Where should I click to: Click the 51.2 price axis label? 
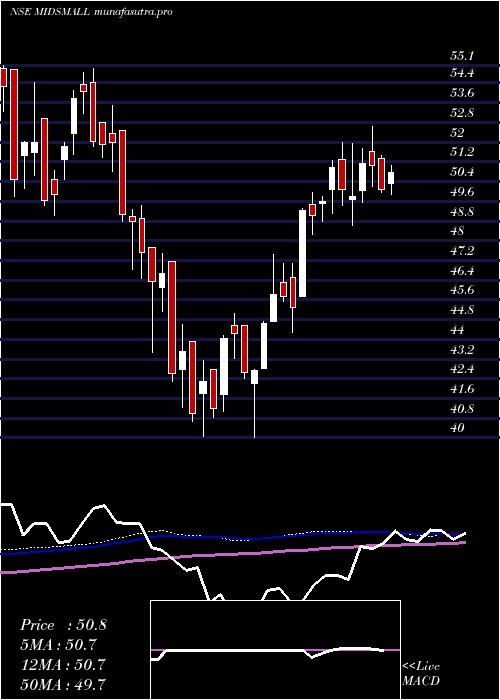(462, 152)
